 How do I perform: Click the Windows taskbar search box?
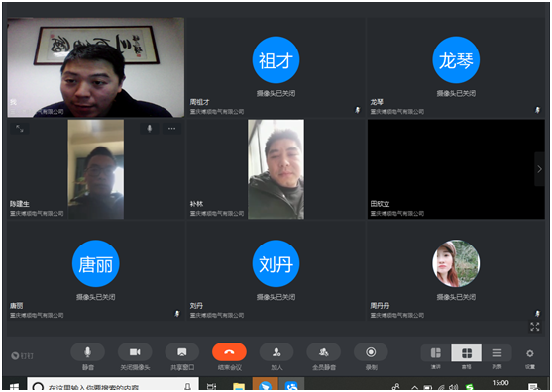point(113,385)
